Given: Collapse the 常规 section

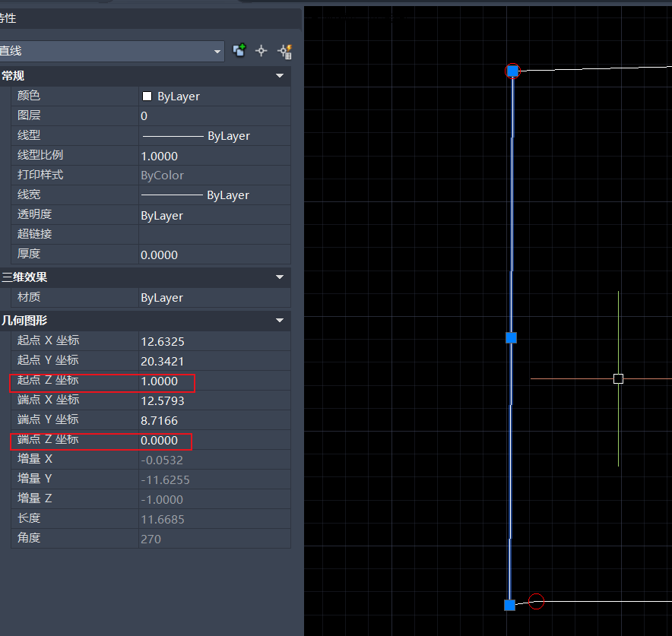Looking at the screenshot, I should 280,76.
